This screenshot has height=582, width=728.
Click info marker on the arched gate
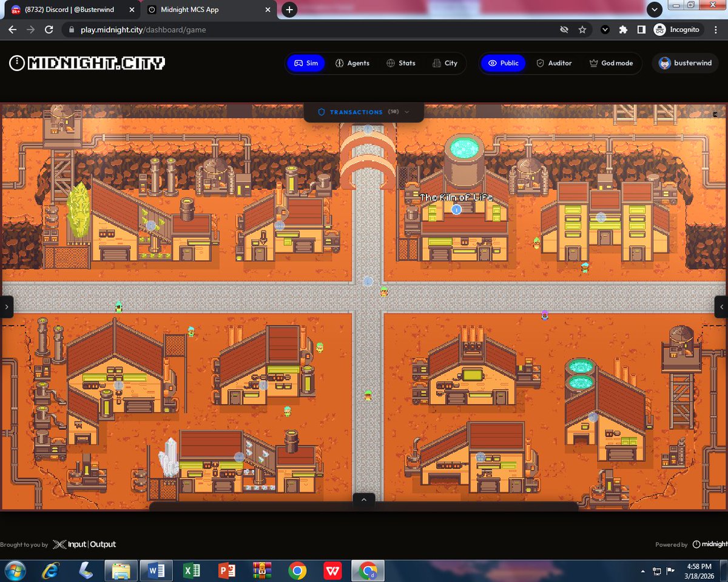368,129
